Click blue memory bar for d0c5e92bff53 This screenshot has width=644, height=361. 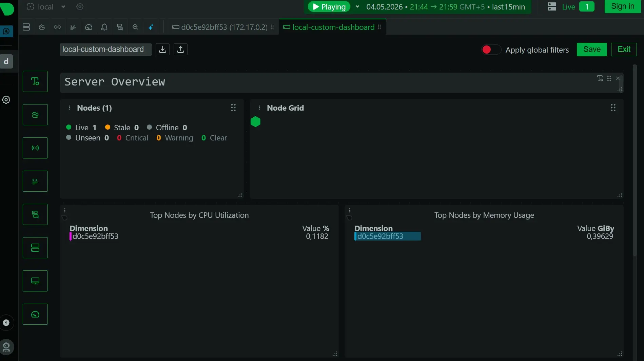(x=388, y=236)
